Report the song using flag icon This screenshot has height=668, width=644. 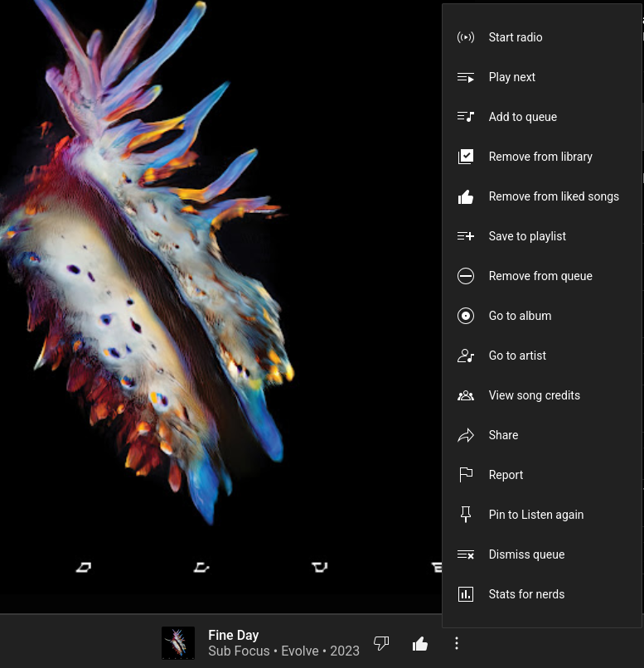pos(466,475)
